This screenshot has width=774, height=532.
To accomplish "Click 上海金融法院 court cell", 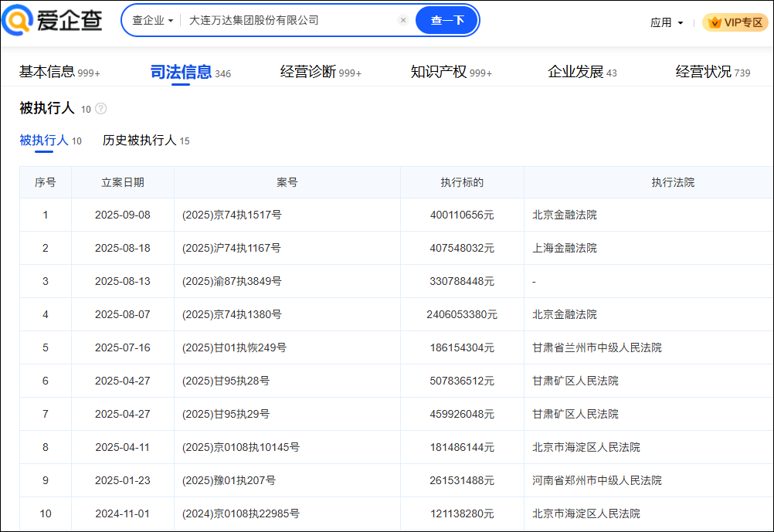I will click(x=564, y=248).
